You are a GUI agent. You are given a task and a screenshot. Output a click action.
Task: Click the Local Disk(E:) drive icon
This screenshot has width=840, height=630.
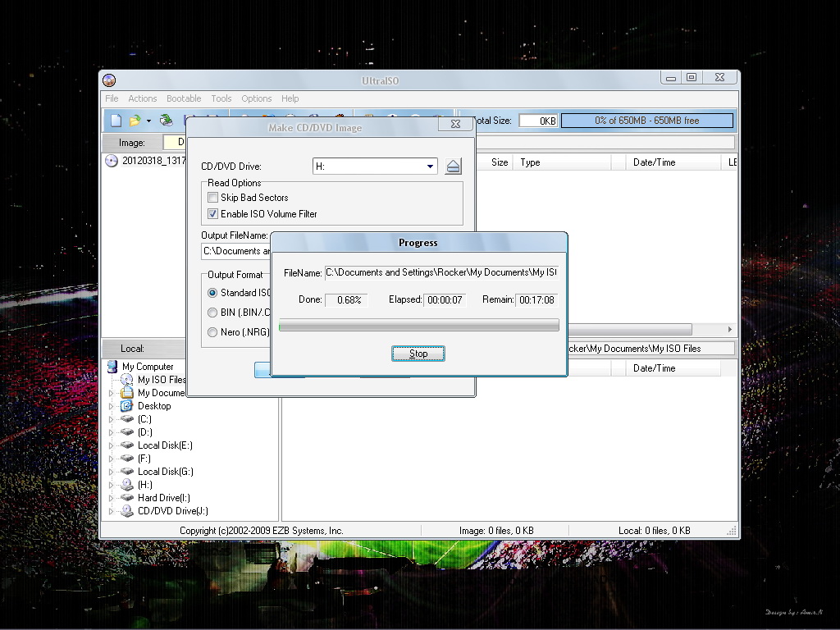click(127, 445)
